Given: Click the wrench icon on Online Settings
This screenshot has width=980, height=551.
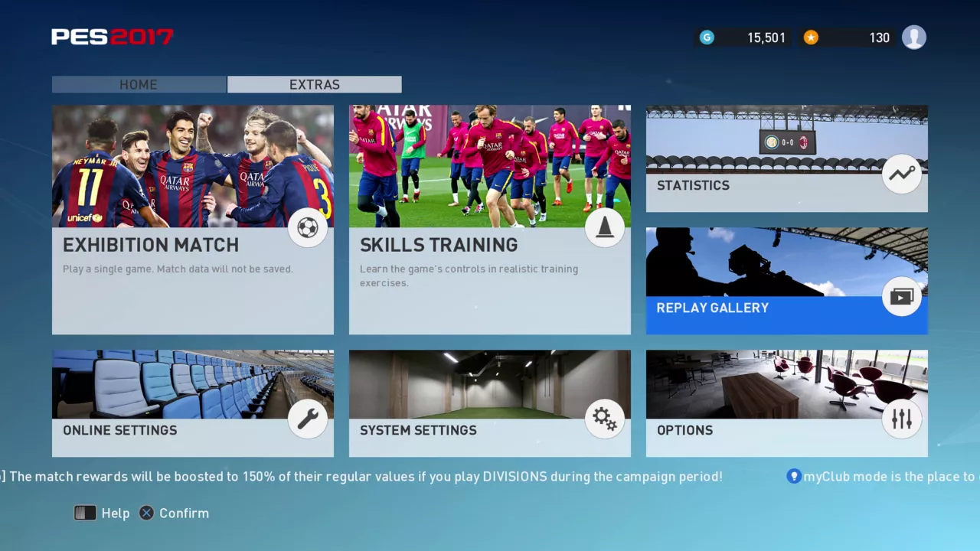Looking at the screenshot, I should 308,419.
